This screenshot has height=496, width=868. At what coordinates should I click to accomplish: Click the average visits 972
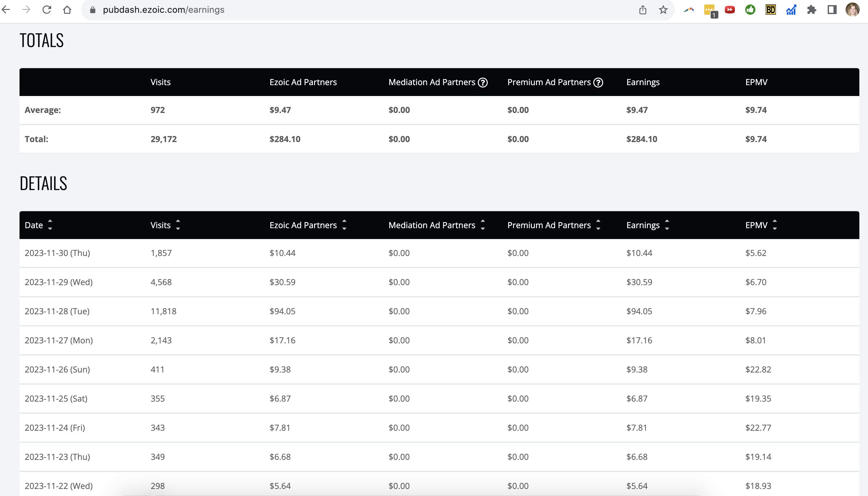point(158,110)
